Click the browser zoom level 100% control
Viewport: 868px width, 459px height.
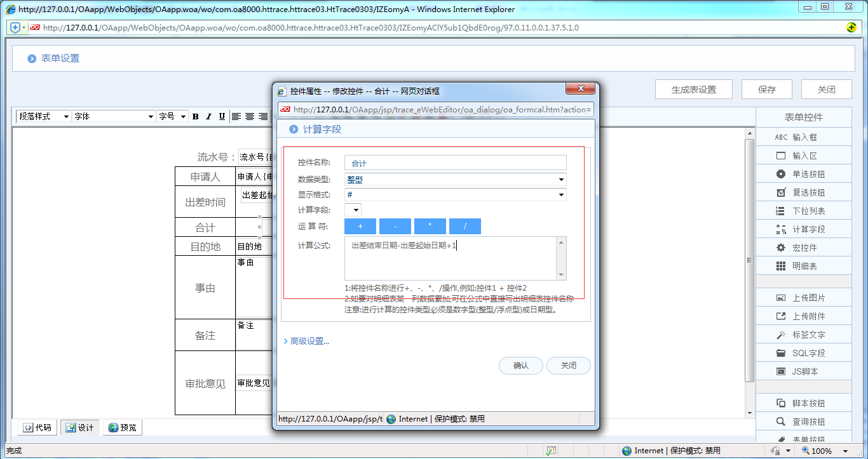point(821,451)
